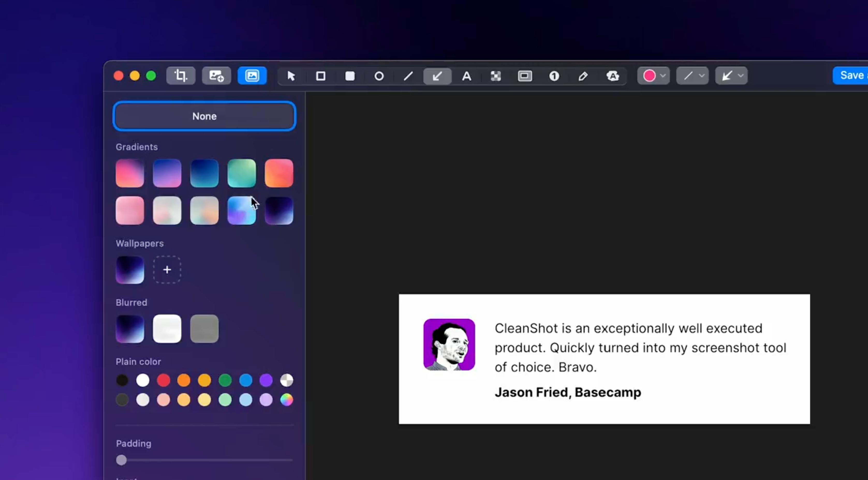Click the 'Jason Fried, Basecamp' text
Image resolution: width=868 pixels, height=480 pixels.
coord(568,392)
